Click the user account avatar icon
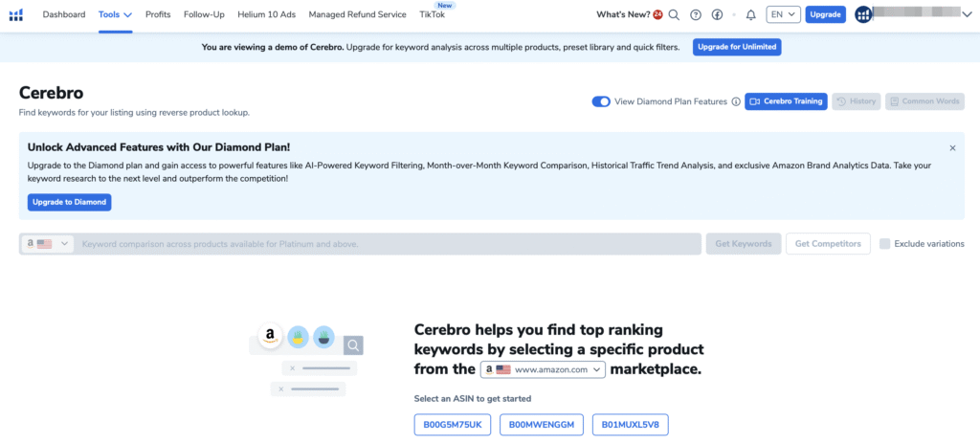Screen dimensions: 980x444 tap(863, 14)
